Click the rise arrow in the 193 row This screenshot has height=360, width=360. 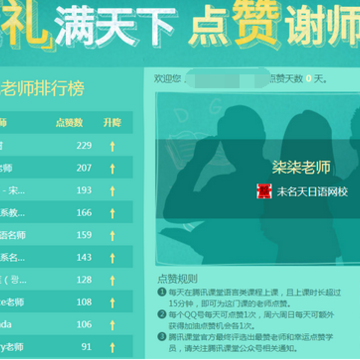[112, 191]
